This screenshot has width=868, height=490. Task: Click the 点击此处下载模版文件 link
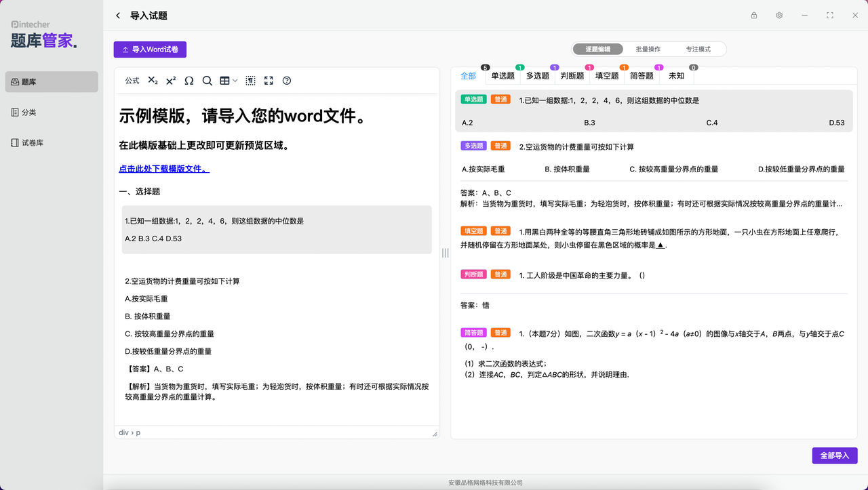click(164, 169)
